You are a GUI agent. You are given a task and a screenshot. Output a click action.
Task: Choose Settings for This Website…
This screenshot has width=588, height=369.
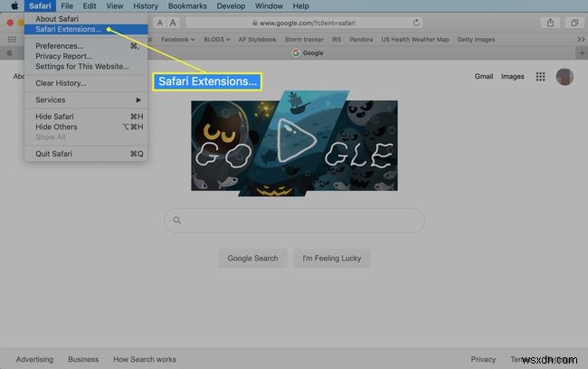click(86, 66)
